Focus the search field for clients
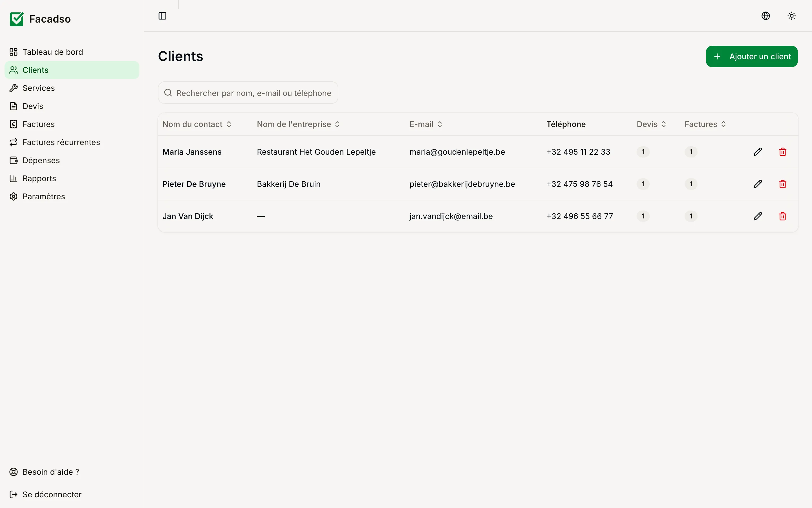 pyautogui.click(x=248, y=93)
